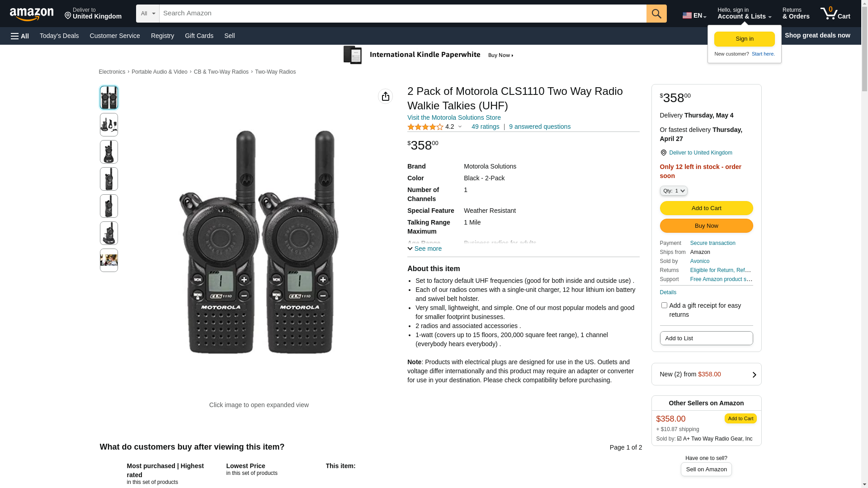The width and height of the screenshot is (868, 488).
Task: Open Today's Deals in navigation bar
Action: (59, 36)
